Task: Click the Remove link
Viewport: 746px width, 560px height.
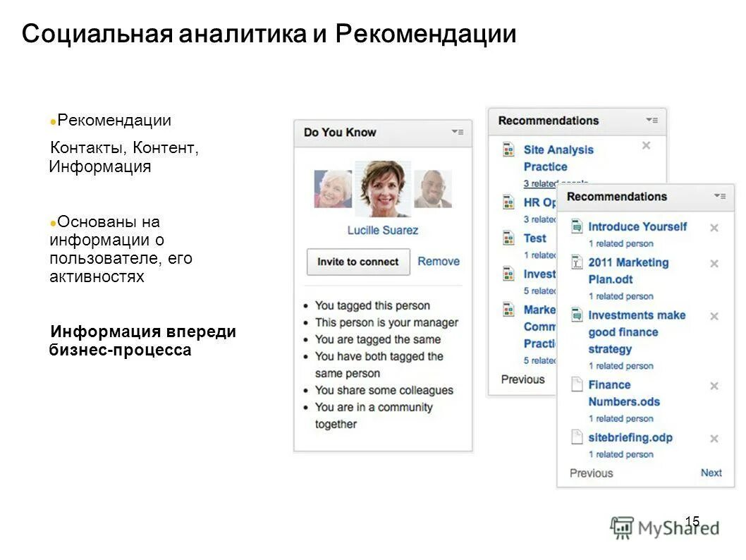Action: pyautogui.click(x=439, y=261)
